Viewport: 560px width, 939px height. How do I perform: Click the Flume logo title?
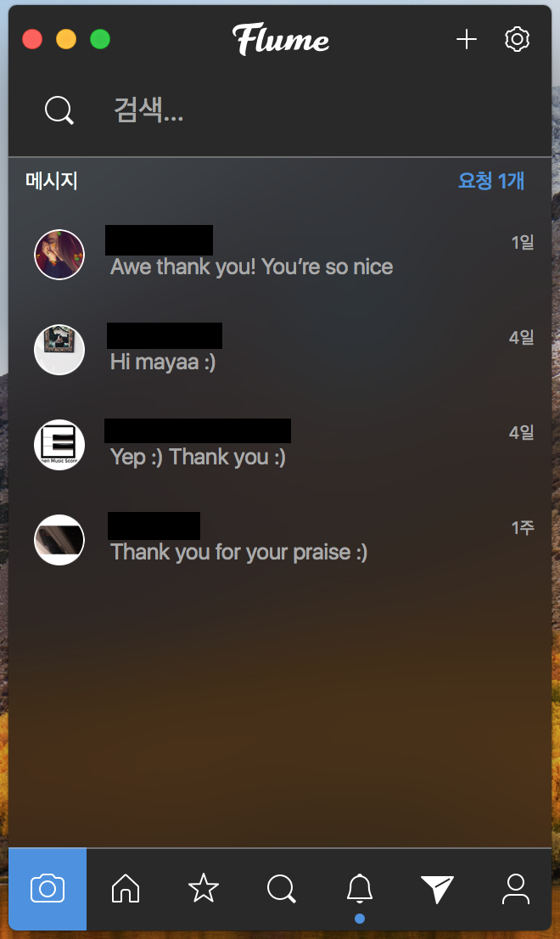tap(281, 40)
